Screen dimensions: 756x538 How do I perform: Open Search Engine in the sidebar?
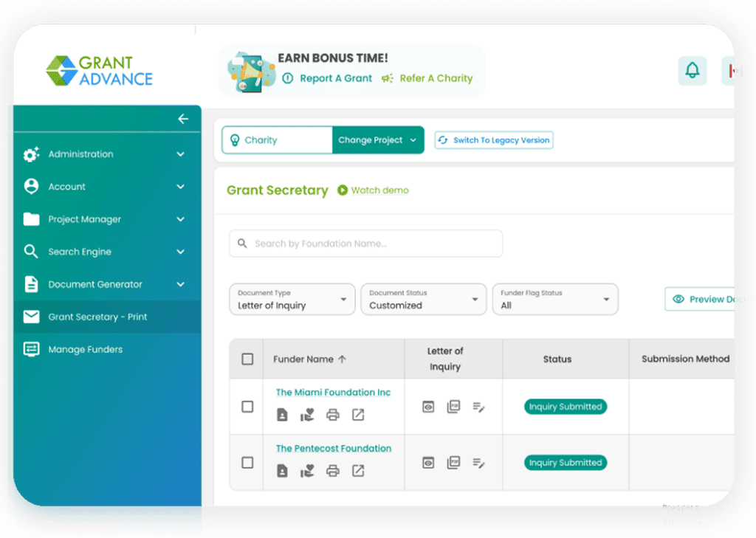click(107, 252)
